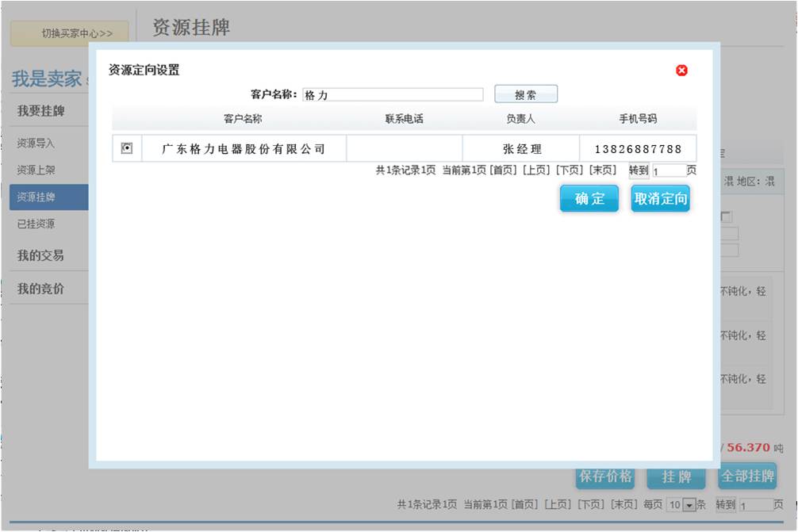The width and height of the screenshot is (798, 532).
Task: Select the 广东格力电器股份有限公司 radio button
Action: pos(127,148)
